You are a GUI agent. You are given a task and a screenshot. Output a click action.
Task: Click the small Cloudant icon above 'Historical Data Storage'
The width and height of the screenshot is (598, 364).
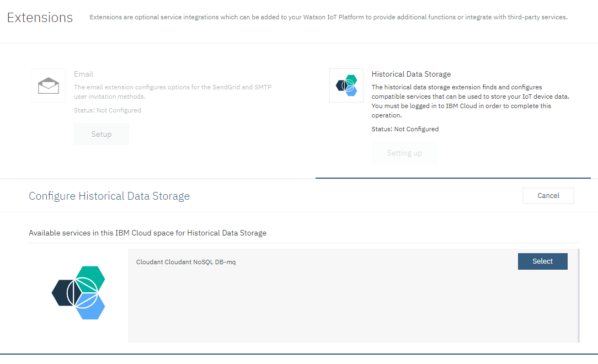pos(346,85)
